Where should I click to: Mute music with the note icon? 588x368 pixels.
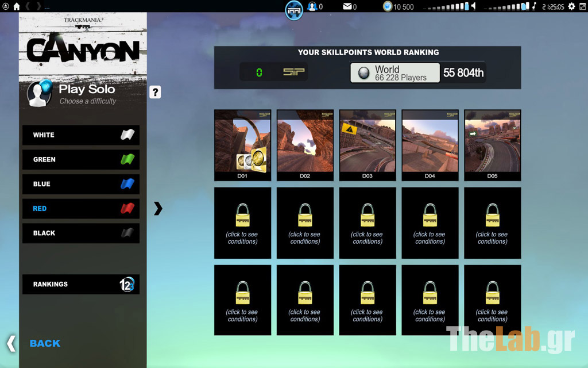(x=534, y=6)
